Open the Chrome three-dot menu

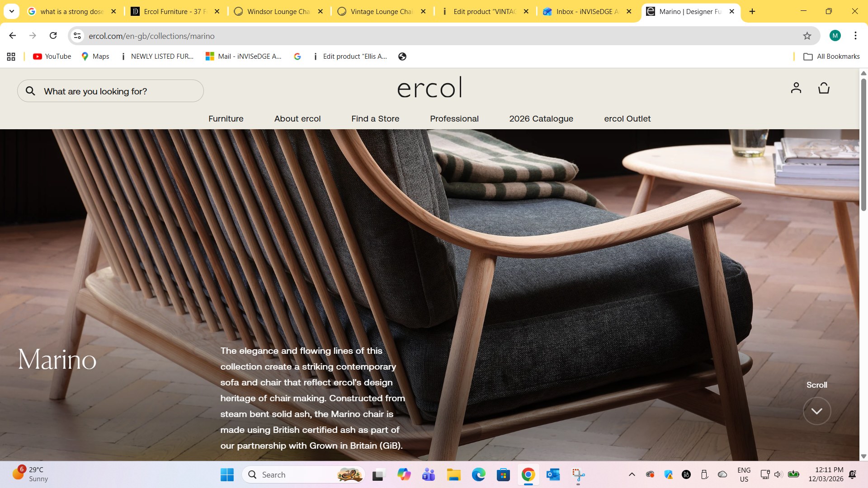tap(855, 36)
